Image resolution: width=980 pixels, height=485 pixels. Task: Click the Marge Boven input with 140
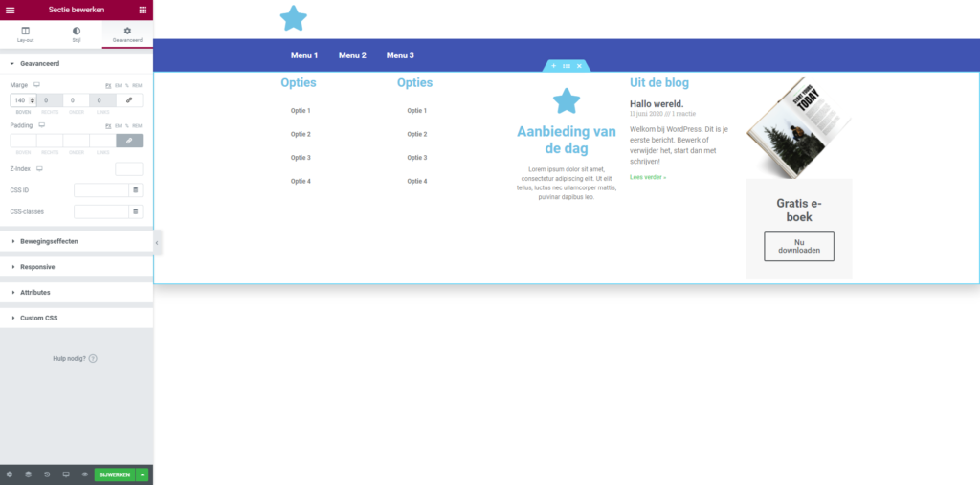click(21, 100)
